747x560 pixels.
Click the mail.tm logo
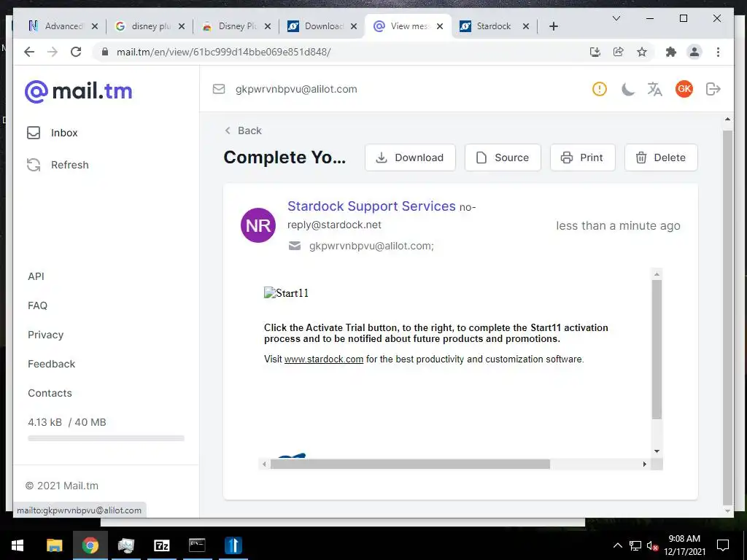pyautogui.click(x=79, y=91)
